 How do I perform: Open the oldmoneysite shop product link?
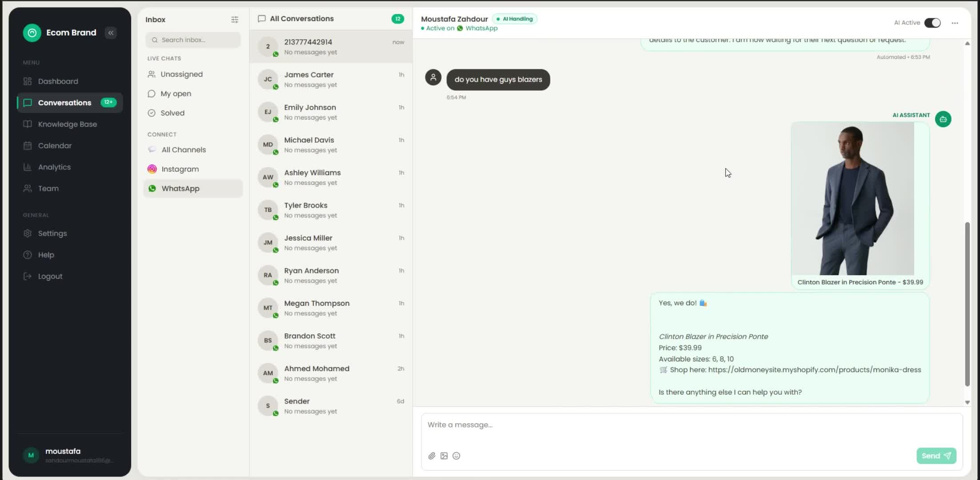(814, 370)
